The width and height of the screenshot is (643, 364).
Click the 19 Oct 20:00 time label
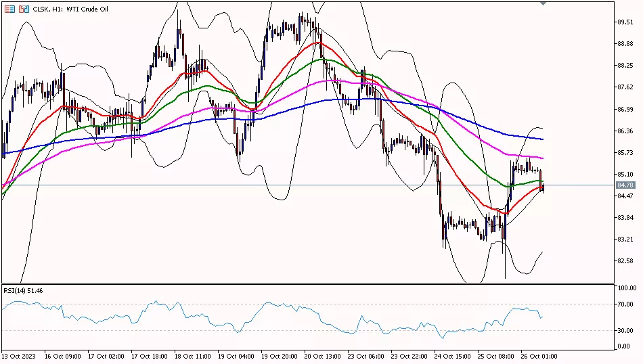point(280,356)
